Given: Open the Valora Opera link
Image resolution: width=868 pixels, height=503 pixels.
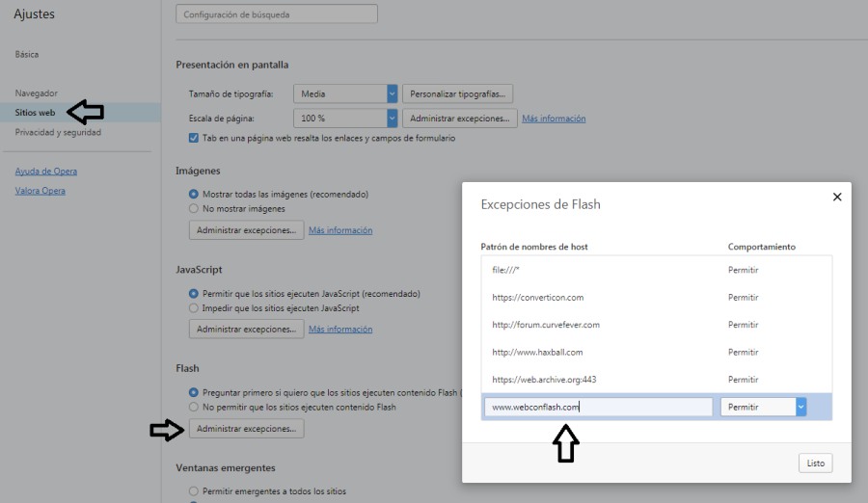Looking at the screenshot, I should click(40, 191).
